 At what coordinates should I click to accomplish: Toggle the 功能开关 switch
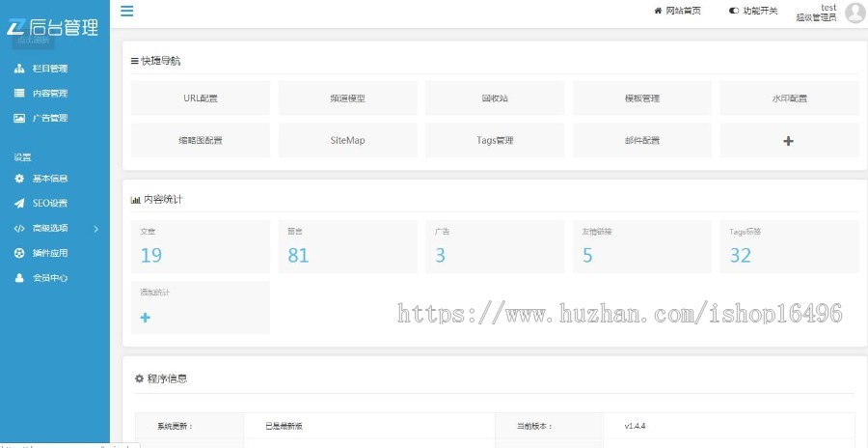click(734, 11)
